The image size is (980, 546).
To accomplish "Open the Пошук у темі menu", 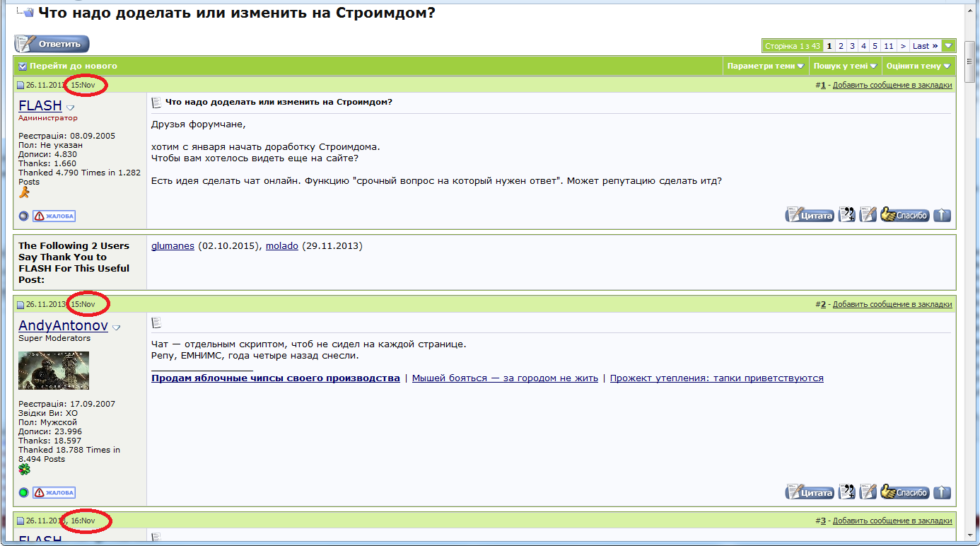I will click(845, 66).
